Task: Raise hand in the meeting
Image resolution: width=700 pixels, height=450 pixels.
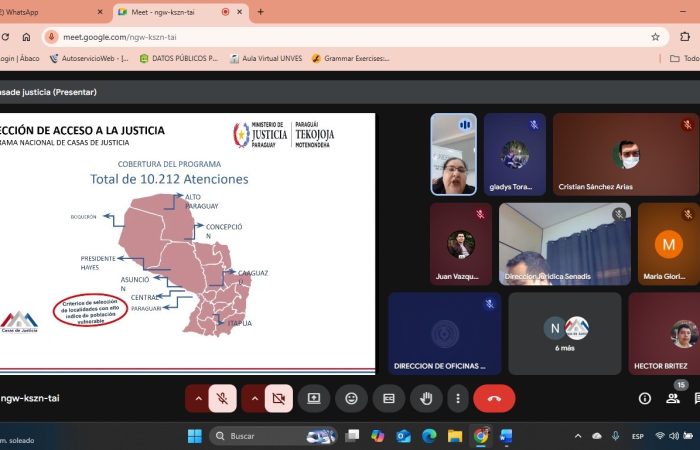Action: tap(426, 398)
